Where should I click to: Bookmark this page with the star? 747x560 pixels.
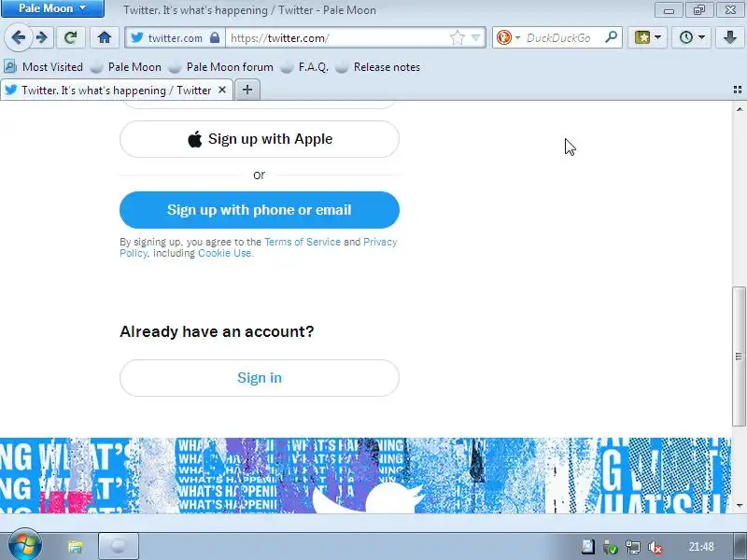coord(457,37)
